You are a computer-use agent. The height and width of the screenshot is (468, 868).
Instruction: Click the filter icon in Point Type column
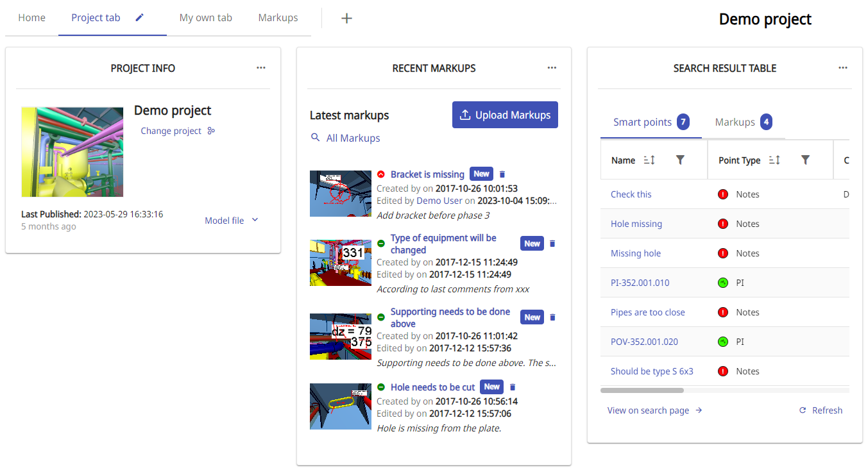pyautogui.click(x=806, y=160)
